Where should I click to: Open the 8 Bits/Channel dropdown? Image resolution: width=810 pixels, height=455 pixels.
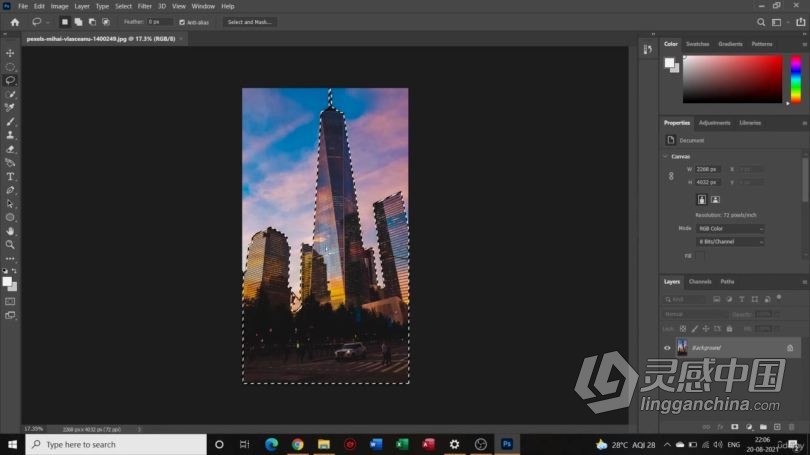pyautogui.click(x=730, y=242)
